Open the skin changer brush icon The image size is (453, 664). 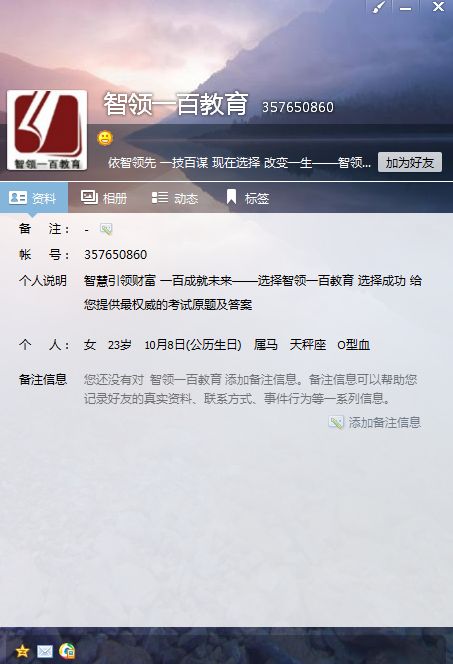[x=378, y=7]
